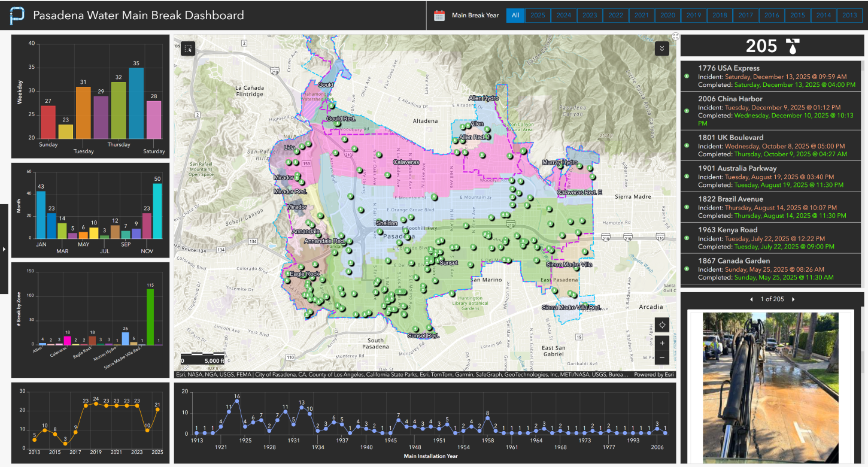Switch to the 2021 year tab
Image resolution: width=868 pixels, height=467 pixels.
click(641, 16)
